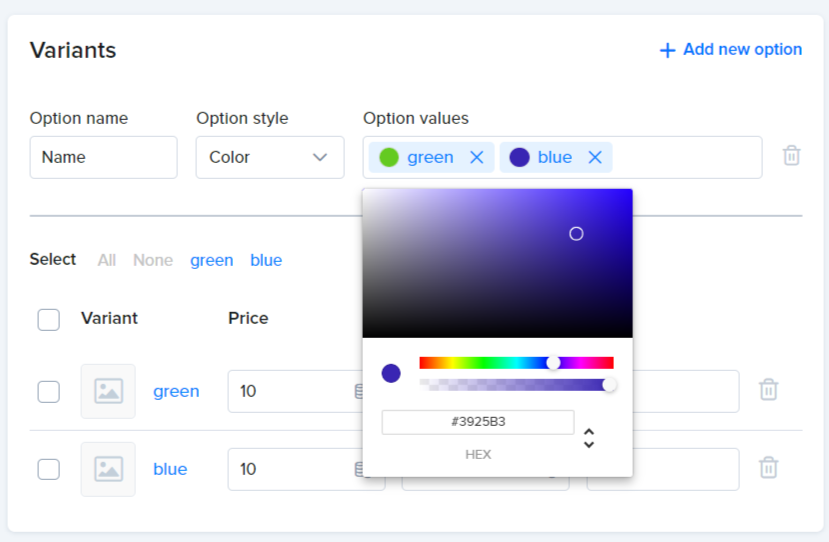This screenshot has height=542, width=829.
Task: Click the alpha opacity slider handle
Action: tap(609, 384)
